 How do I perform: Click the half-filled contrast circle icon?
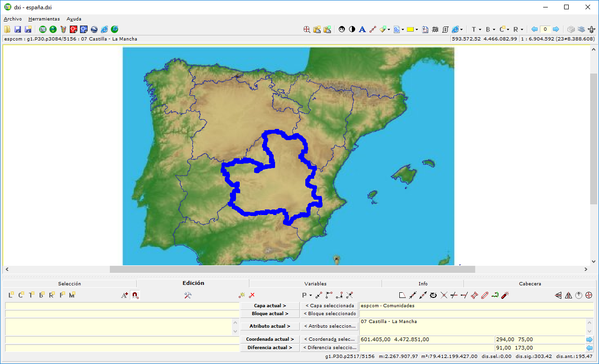click(352, 29)
